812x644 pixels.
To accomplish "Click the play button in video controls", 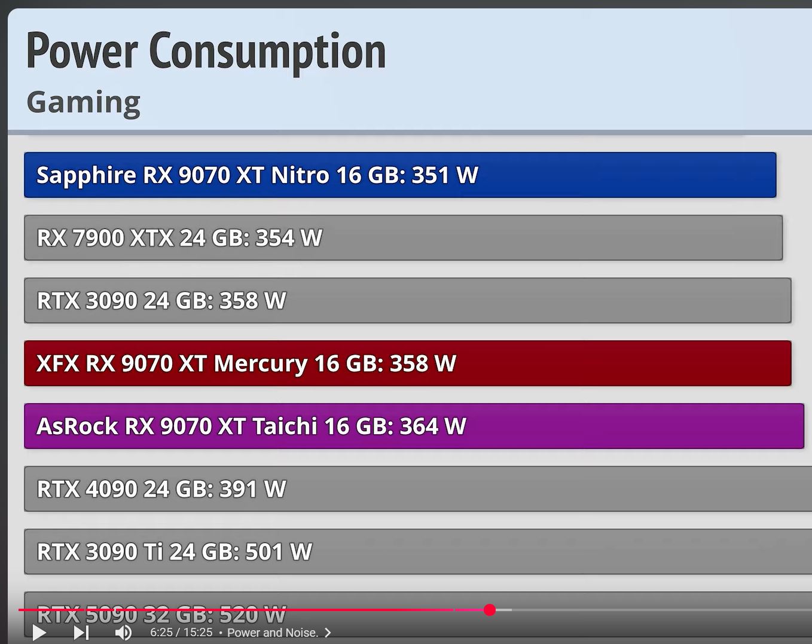I will (x=39, y=633).
